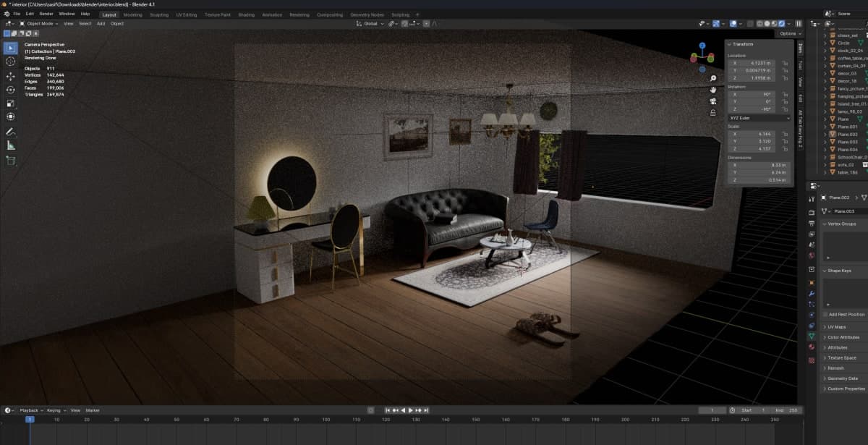
Task: Click the Options button in viewport header
Action: tap(789, 33)
